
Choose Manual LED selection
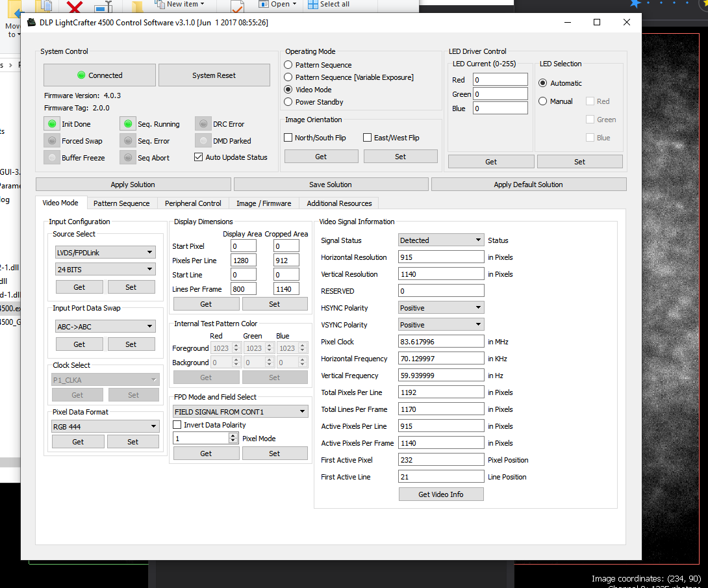coord(543,101)
